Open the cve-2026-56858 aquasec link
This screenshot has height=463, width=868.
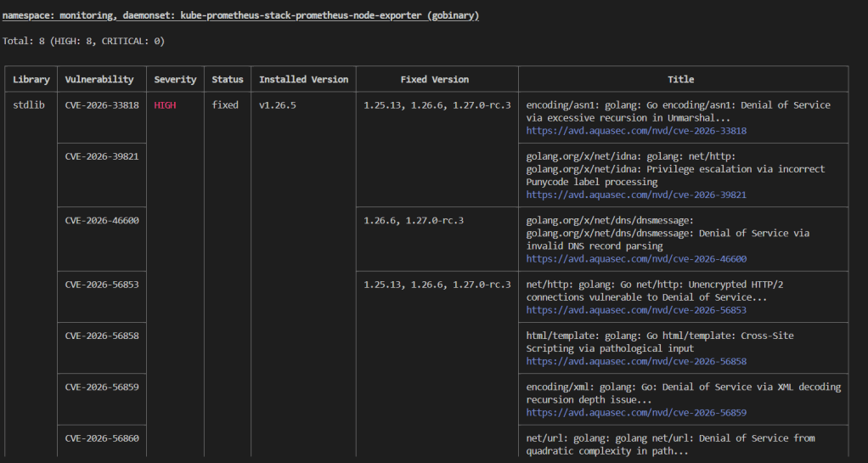coord(636,361)
